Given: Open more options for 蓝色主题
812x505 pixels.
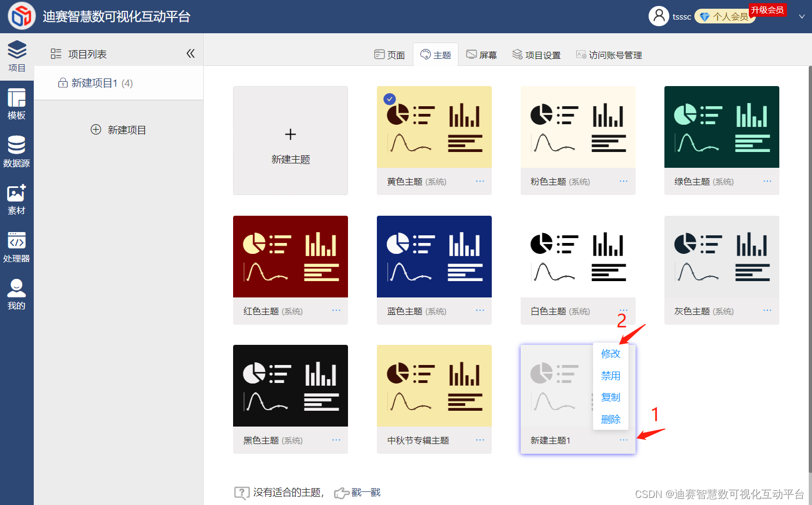Looking at the screenshot, I should pos(480,310).
